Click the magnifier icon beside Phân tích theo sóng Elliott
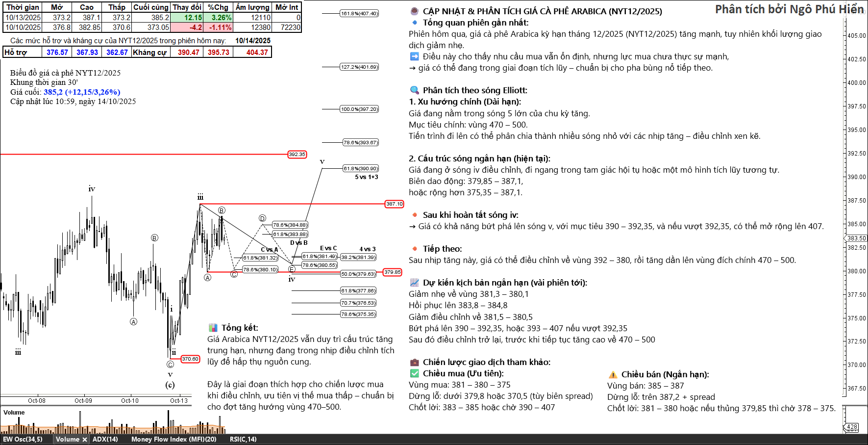 pos(415,90)
